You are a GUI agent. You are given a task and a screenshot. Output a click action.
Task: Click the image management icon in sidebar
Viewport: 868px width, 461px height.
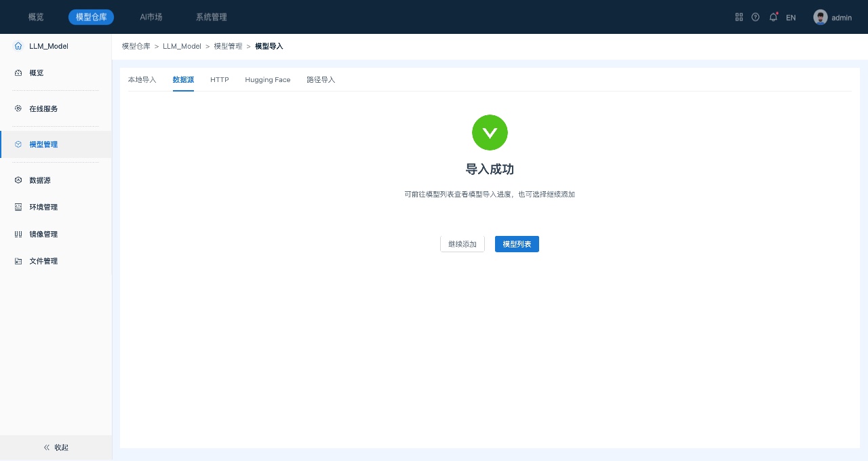coord(18,234)
